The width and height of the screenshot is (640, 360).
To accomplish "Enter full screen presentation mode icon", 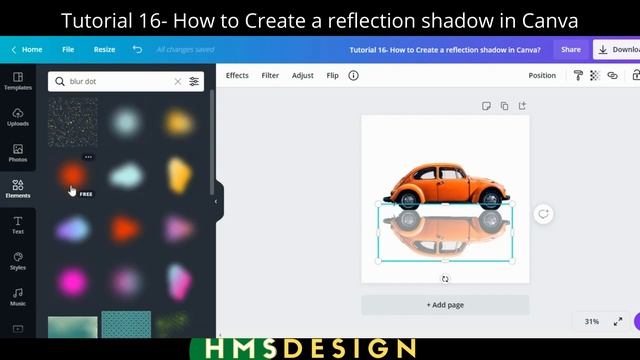I will (x=618, y=322).
